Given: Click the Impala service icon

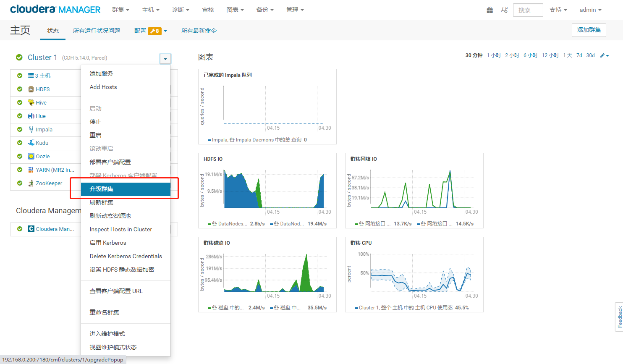Looking at the screenshot, I should pos(31,129).
